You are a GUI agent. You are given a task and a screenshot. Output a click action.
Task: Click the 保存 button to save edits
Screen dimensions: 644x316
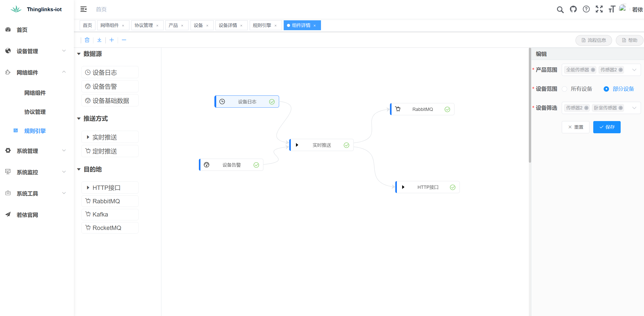click(x=607, y=127)
